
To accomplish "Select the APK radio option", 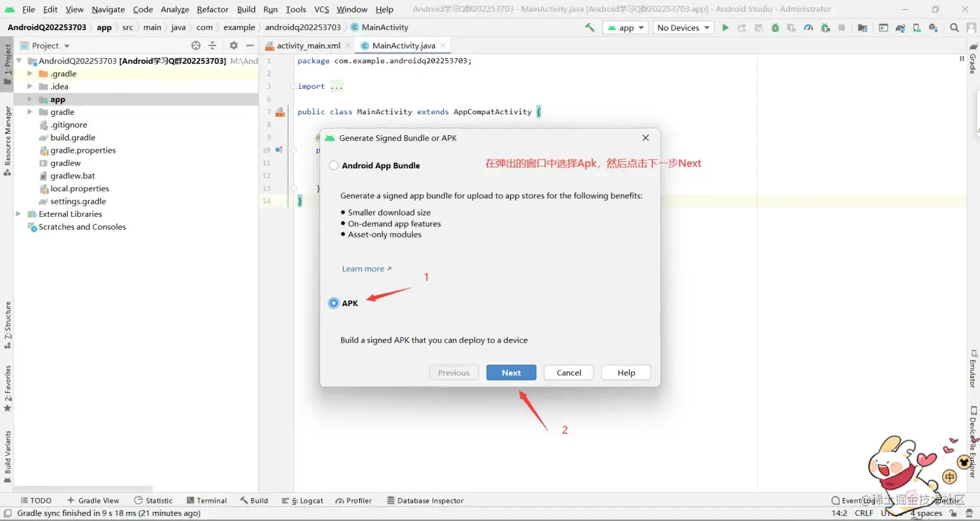I will tap(334, 303).
